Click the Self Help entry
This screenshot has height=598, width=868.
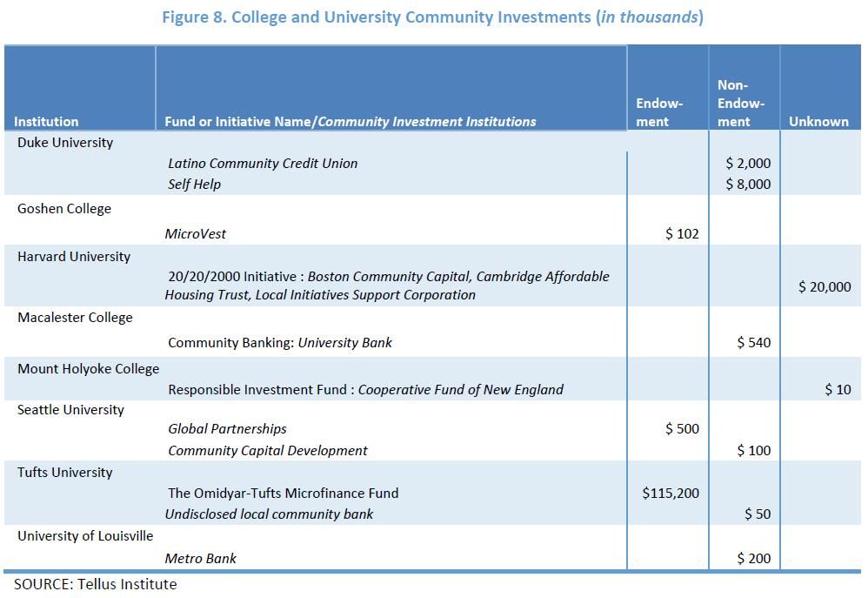click(194, 184)
